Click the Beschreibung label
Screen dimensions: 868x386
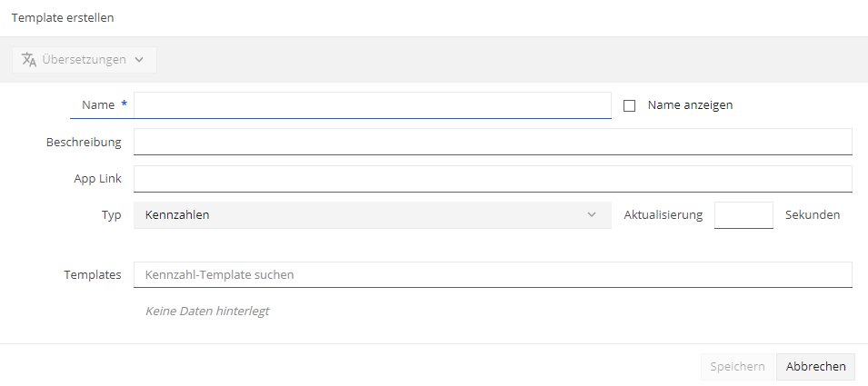(x=84, y=142)
